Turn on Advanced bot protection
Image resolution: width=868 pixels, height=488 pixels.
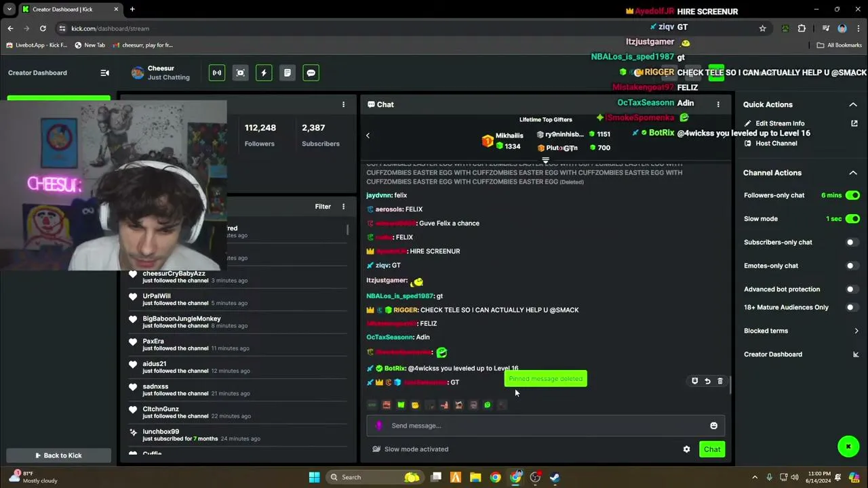(x=852, y=289)
